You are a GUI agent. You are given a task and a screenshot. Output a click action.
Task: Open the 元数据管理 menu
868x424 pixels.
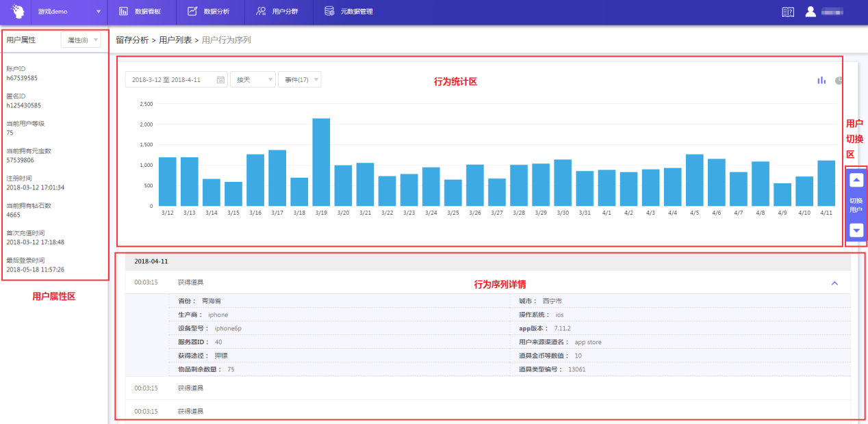[348, 12]
